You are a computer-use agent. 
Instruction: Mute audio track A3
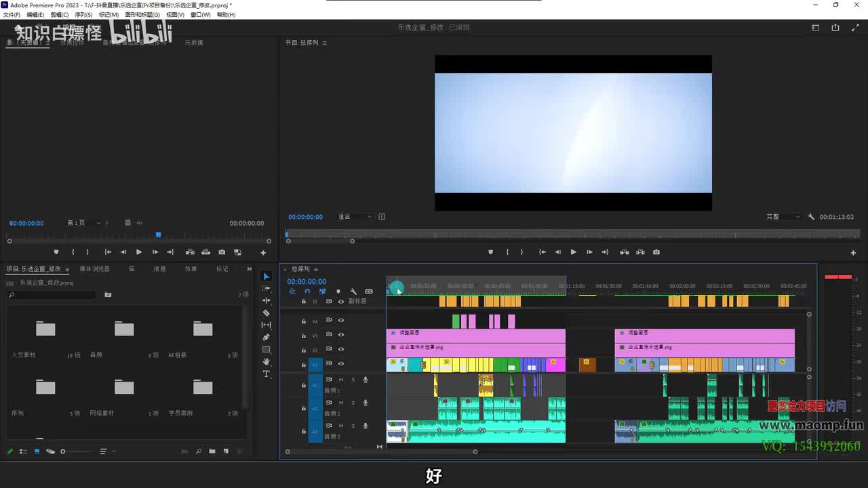[x=341, y=426]
